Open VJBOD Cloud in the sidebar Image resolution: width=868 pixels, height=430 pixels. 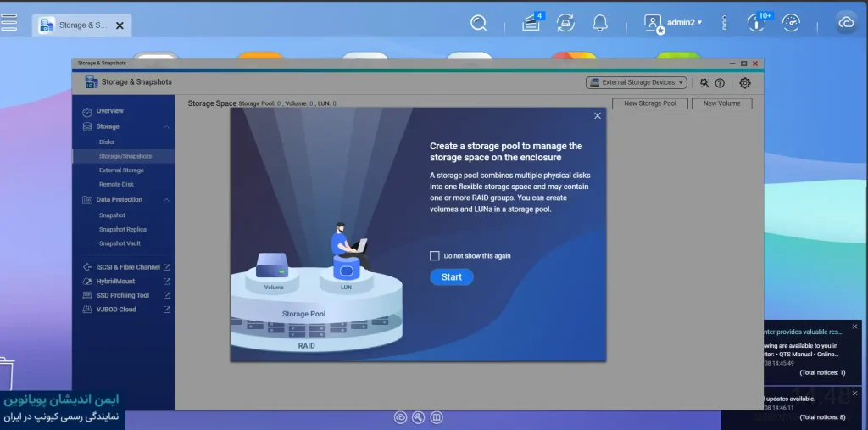tap(116, 310)
